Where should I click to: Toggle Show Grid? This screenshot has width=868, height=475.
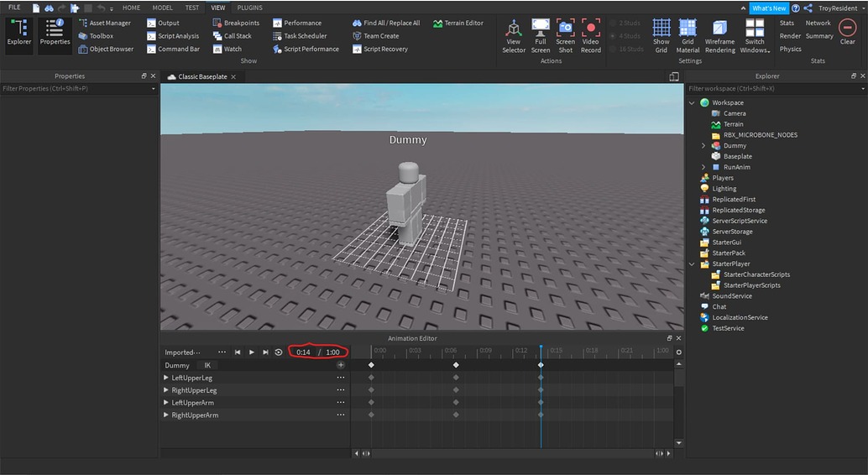coord(661,36)
